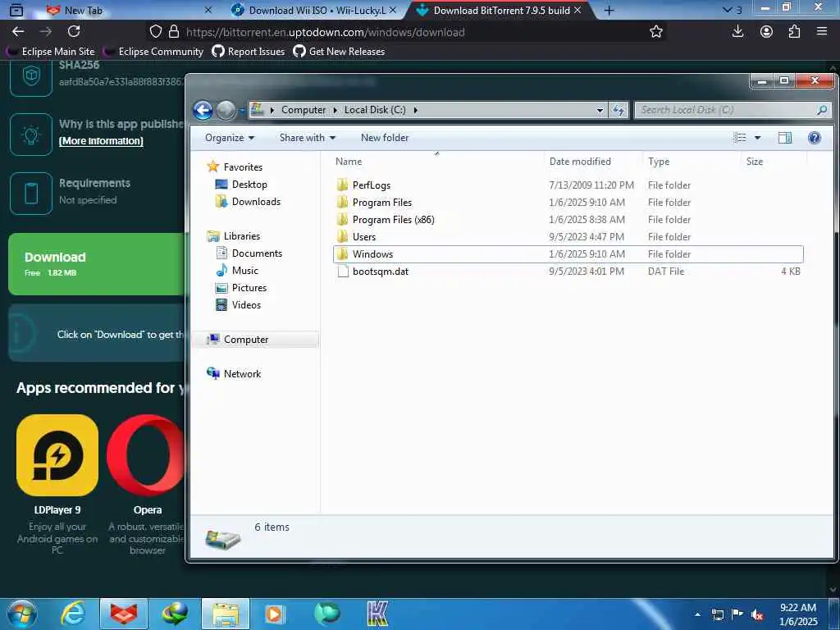The height and width of the screenshot is (630, 840).
Task: Click Computer in the address breadcrumb
Action: (x=304, y=110)
